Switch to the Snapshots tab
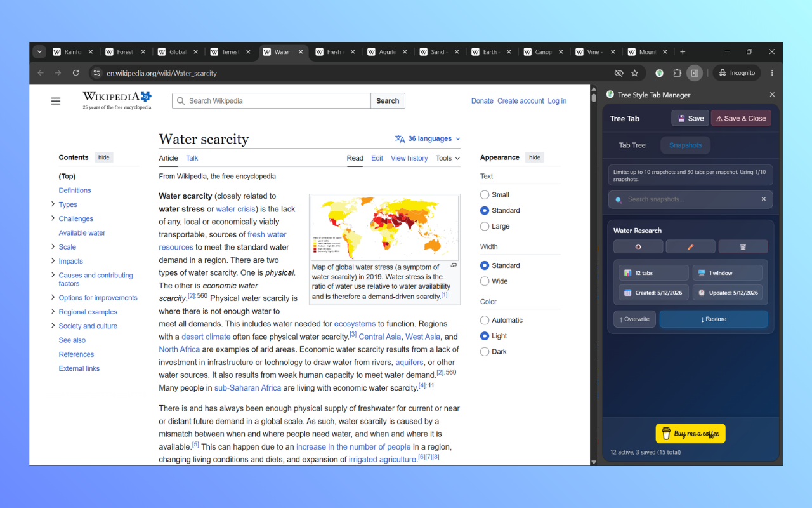The image size is (812, 508). click(685, 145)
